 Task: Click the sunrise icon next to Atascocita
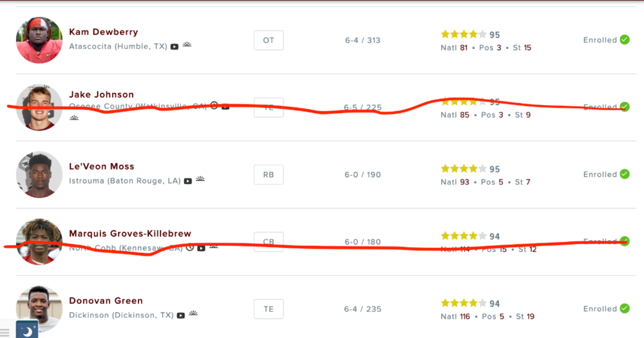click(x=187, y=45)
